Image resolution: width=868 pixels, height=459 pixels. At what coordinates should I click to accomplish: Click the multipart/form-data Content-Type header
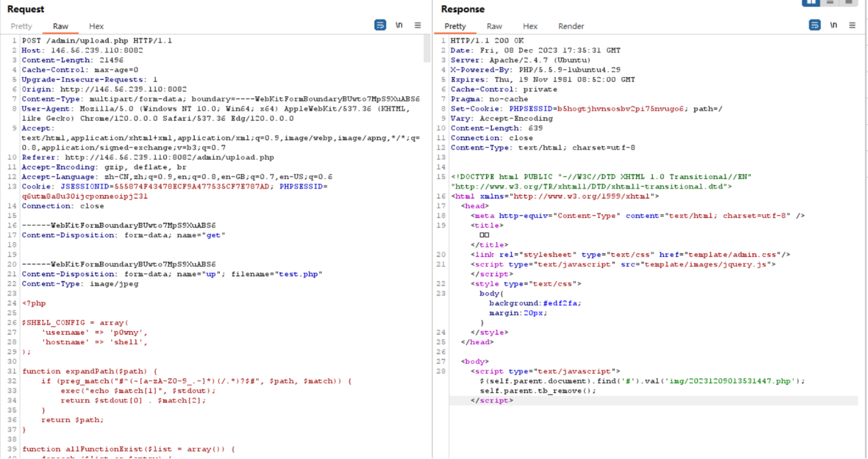coord(220,99)
